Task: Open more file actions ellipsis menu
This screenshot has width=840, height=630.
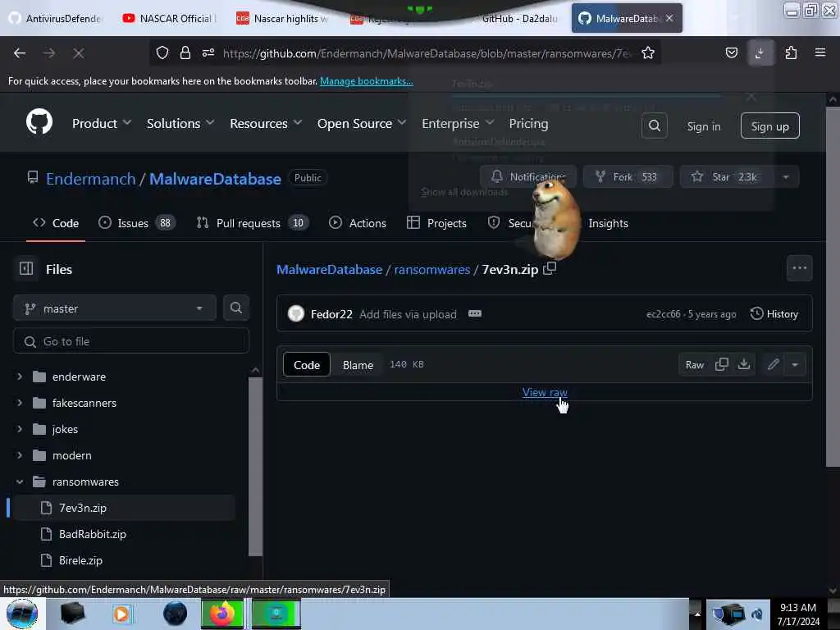Action: pos(799,268)
